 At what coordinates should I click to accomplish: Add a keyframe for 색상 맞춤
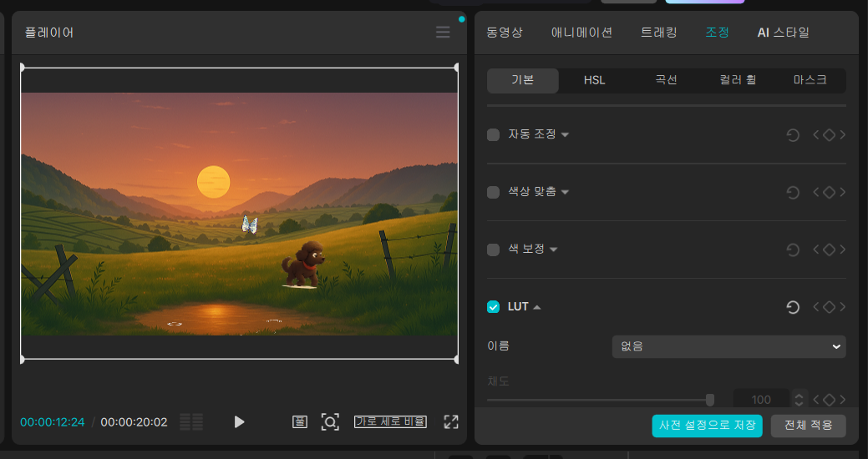pos(829,193)
